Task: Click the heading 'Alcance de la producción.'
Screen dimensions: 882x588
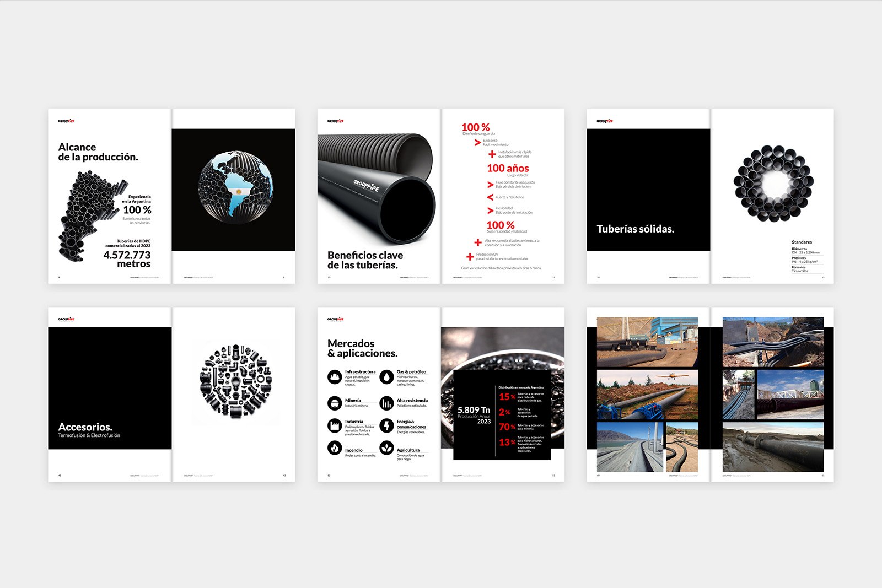Action: tap(98, 152)
